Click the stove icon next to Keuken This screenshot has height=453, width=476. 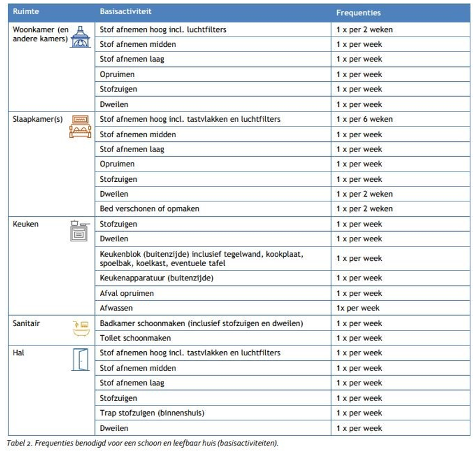[x=80, y=230]
